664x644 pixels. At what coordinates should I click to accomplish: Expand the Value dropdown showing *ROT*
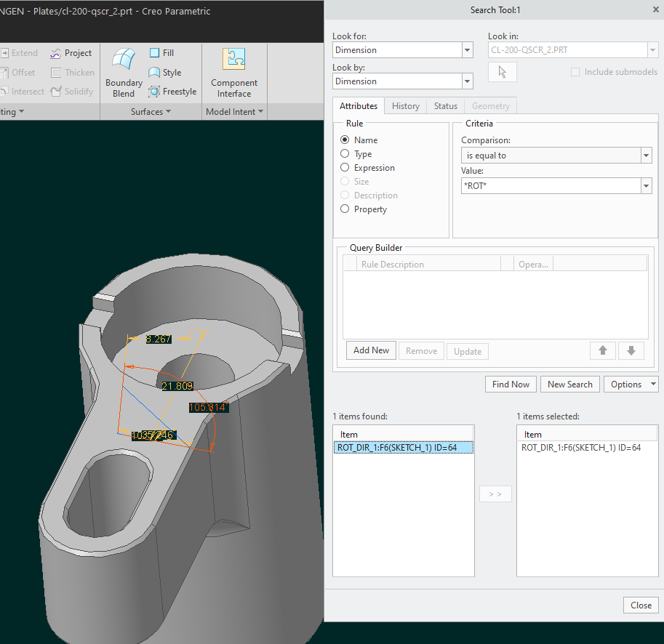tap(645, 185)
